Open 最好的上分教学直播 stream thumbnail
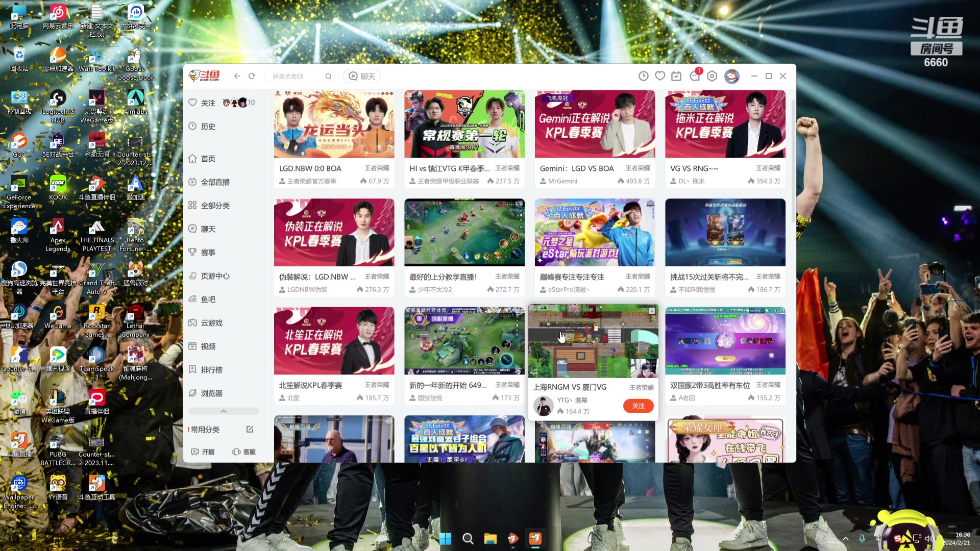Viewport: 980px width, 551px height. pos(464,233)
